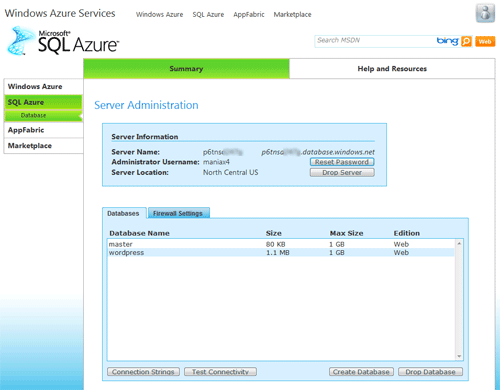
Task: Click the Windows Azure Services title
Action: coord(60,13)
